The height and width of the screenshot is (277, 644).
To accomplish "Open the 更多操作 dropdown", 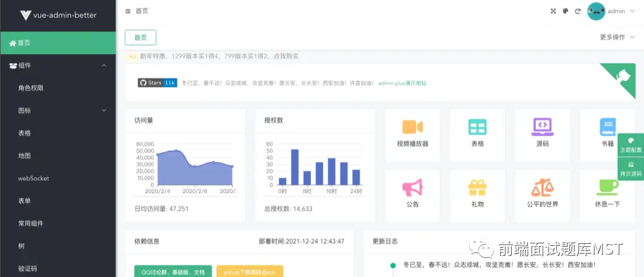I will coord(618,37).
